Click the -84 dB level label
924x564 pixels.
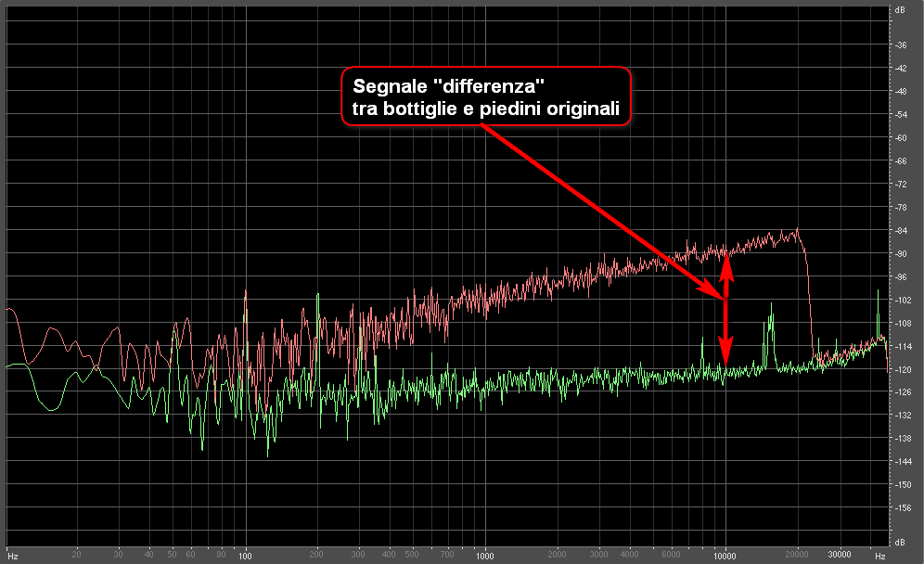(x=901, y=231)
